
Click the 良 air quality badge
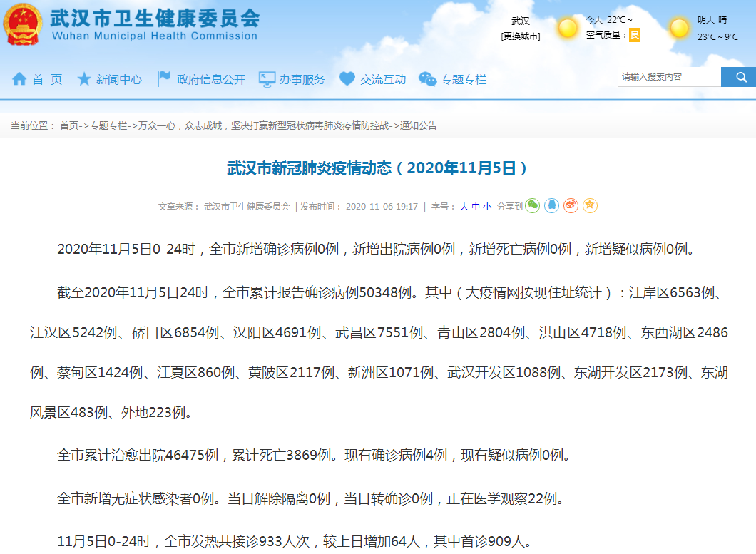[634, 35]
